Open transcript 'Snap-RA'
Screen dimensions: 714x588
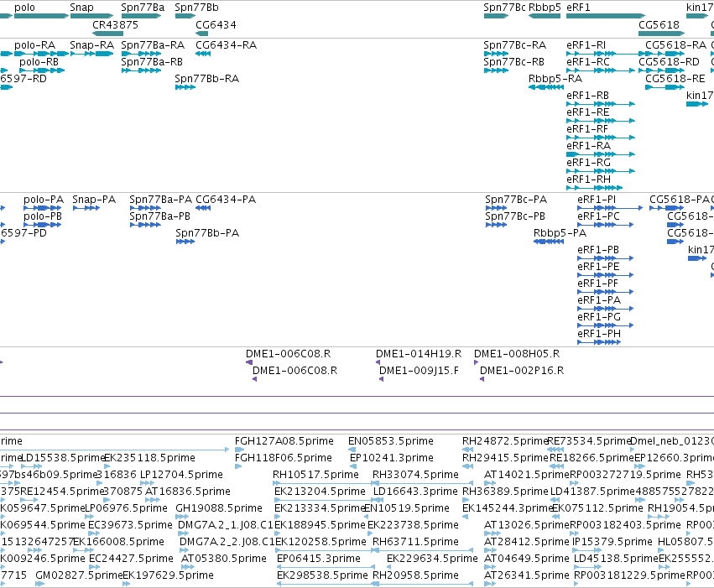[x=92, y=45]
